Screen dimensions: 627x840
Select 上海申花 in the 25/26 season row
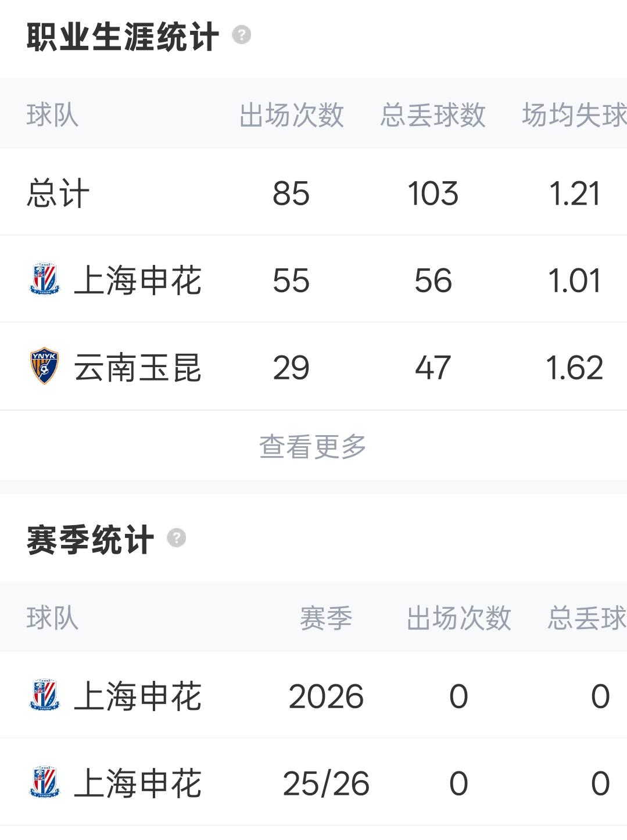click(138, 784)
